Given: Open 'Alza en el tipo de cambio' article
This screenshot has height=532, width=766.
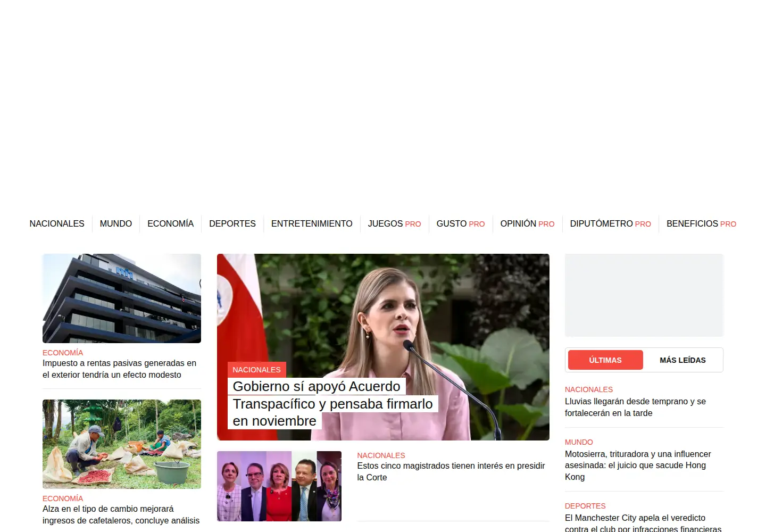Looking at the screenshot, I should click(121, 515).
